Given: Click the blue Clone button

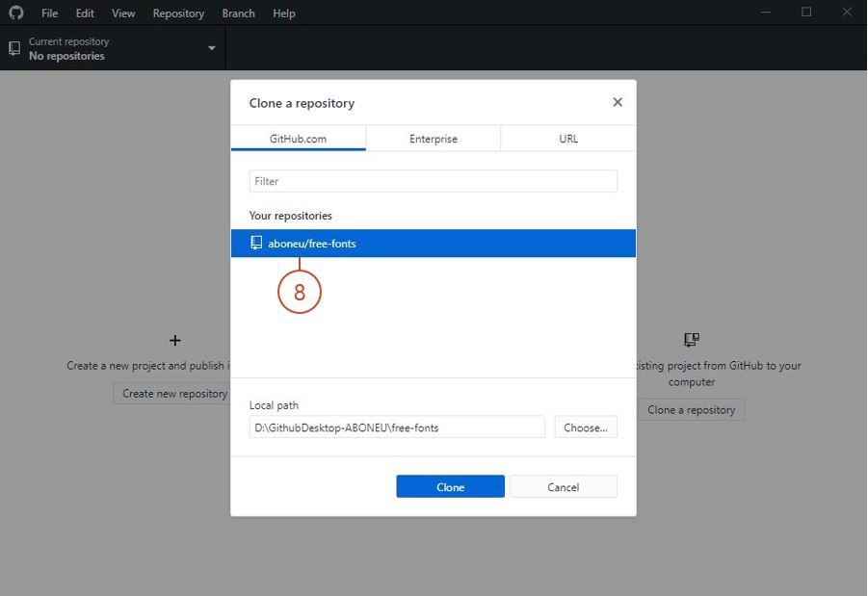Looking at the screenshot, I should [x=450, y=486].
